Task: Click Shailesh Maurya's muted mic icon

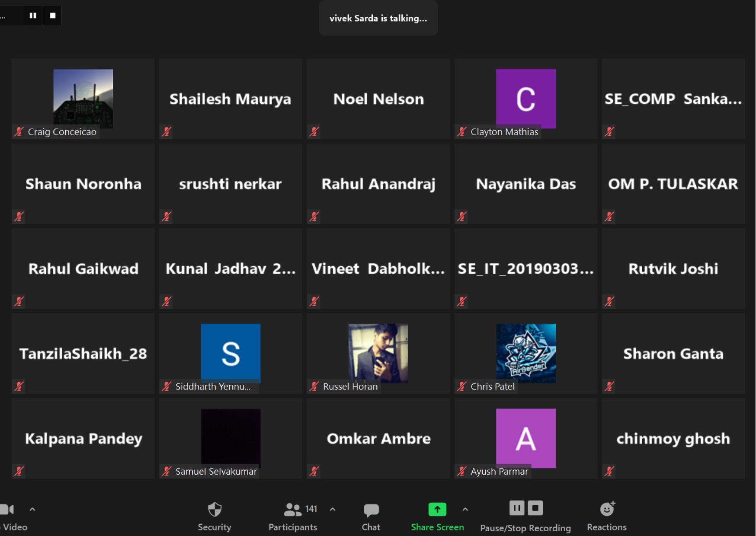Action: [167, 131]
